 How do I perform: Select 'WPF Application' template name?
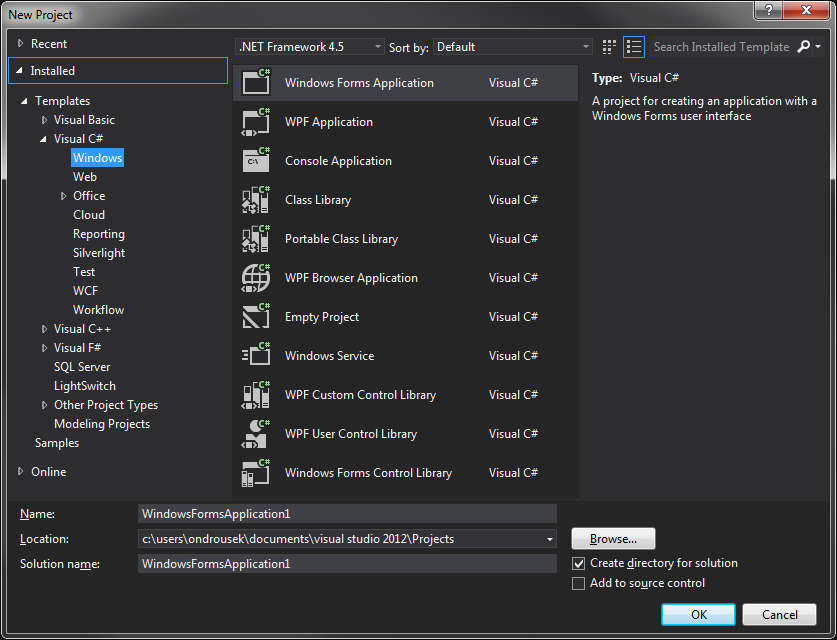pyautogui.click(x=329, y=122)
